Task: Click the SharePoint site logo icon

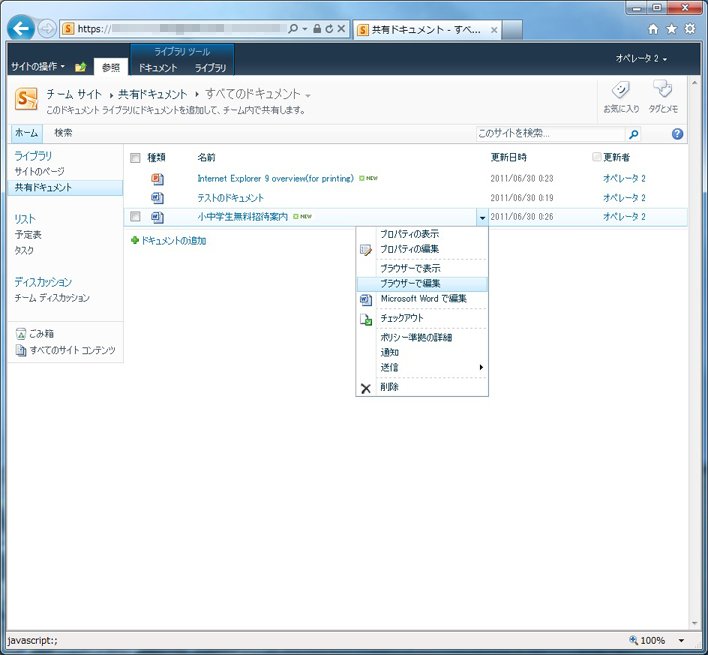Action: pos(26,99)
